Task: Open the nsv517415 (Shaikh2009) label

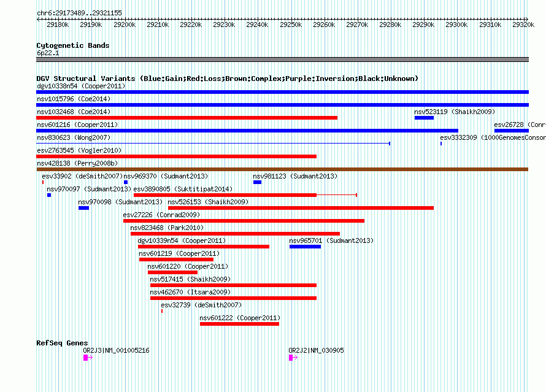Action: point(190,279)
